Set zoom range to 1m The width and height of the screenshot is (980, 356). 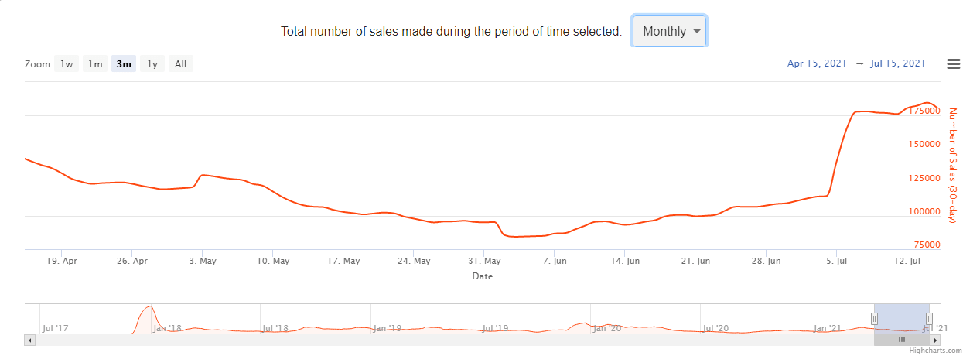[95, 64]
